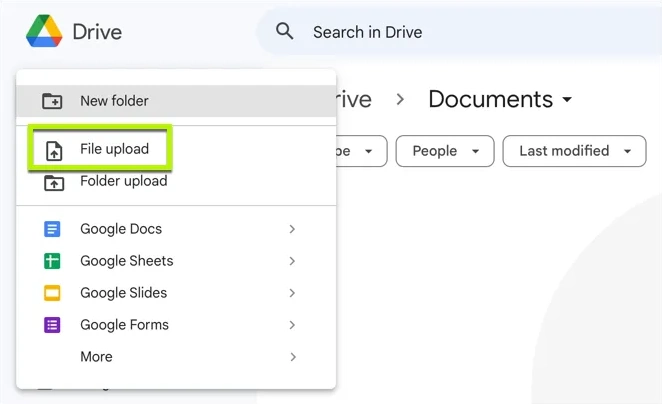The image size is (662, 404).
Task: Select Google Docs menu entry
Action: tap(176, 229)
